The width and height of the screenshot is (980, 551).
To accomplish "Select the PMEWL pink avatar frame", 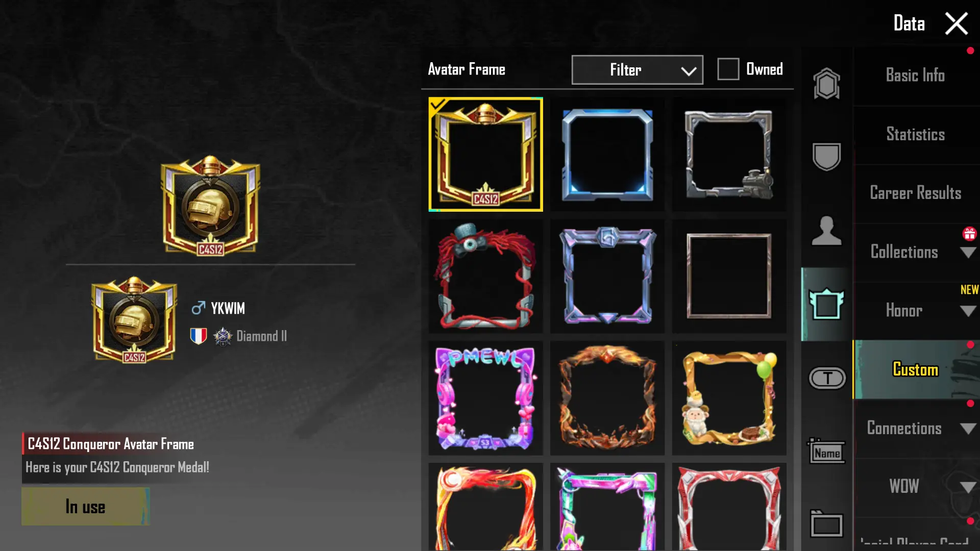I will click(x=485, y=398).
